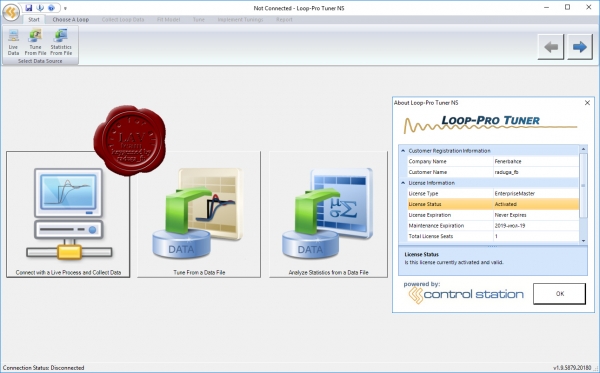Click the Control Station logo

(x=466, y=295)
